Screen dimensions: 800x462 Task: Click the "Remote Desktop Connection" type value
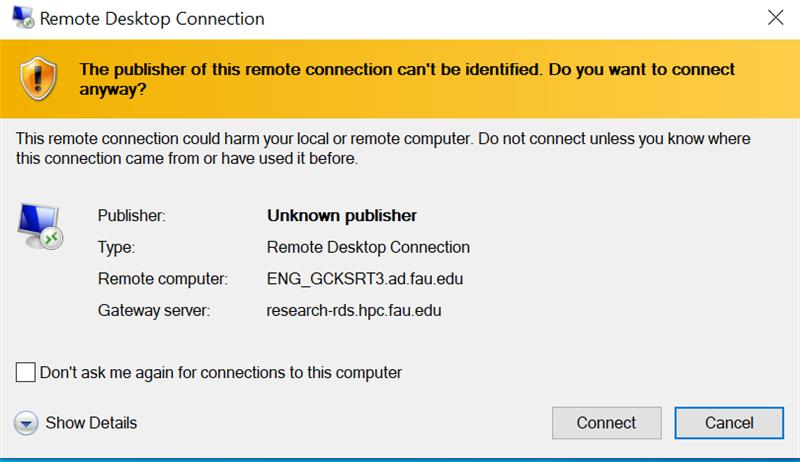point(368,247)
